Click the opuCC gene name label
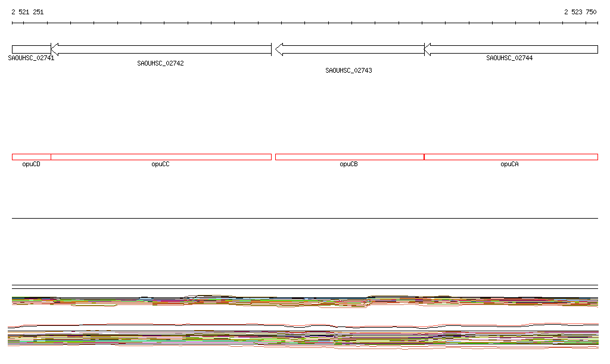This screenshot has height=364, width=610. (x=160, y=164)
